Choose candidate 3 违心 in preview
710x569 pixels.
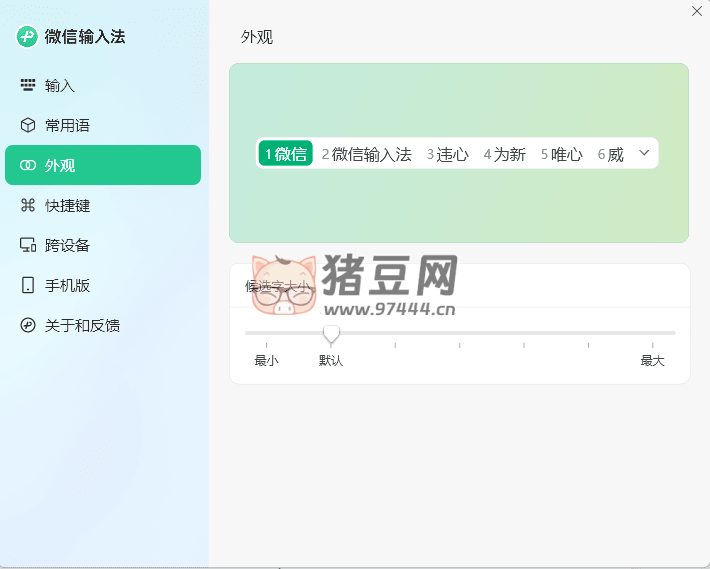click(x=447, y=154)
